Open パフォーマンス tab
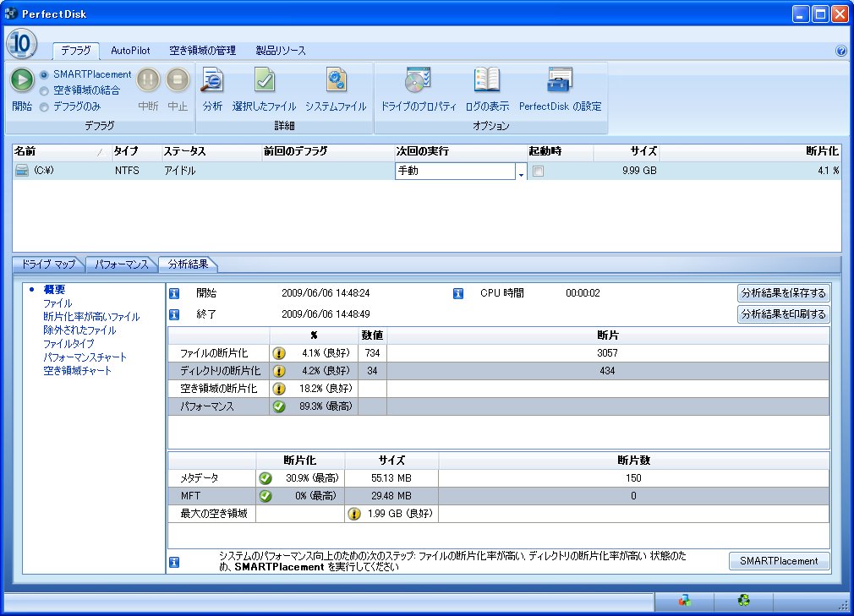 pos(122,264)
